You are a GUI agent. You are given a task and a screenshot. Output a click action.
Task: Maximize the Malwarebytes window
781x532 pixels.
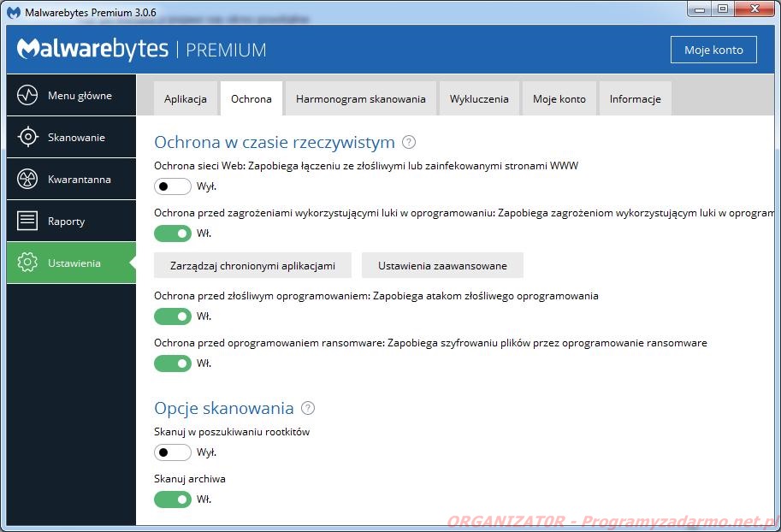723,9
